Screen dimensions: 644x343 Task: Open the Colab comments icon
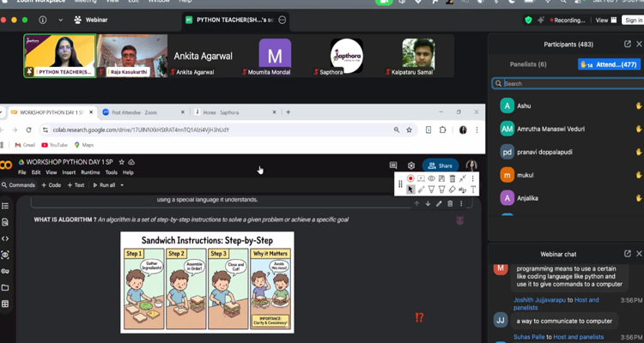pos(393,165)
